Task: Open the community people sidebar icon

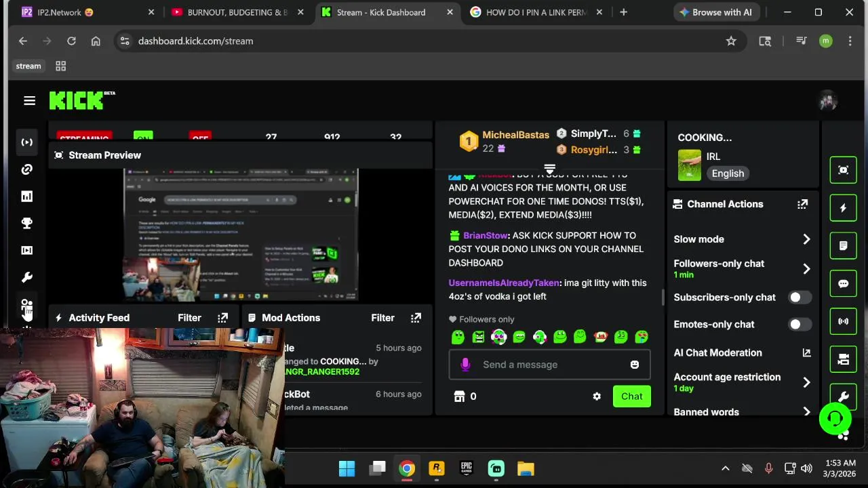Action: pos(26,305)
